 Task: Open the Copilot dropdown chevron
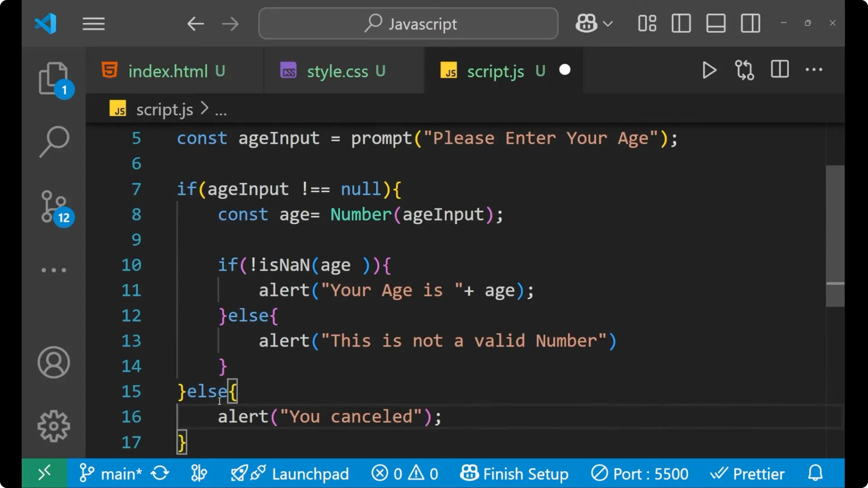(608, 23)
